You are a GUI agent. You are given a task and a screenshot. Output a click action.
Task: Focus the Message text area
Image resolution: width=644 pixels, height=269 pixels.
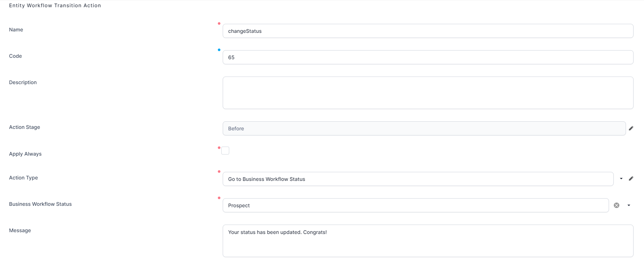pyautogui.click(x=428, y=241)
